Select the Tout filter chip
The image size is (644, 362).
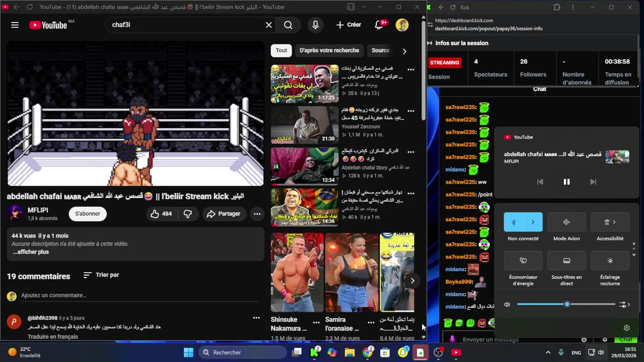[x=281, y=50]
